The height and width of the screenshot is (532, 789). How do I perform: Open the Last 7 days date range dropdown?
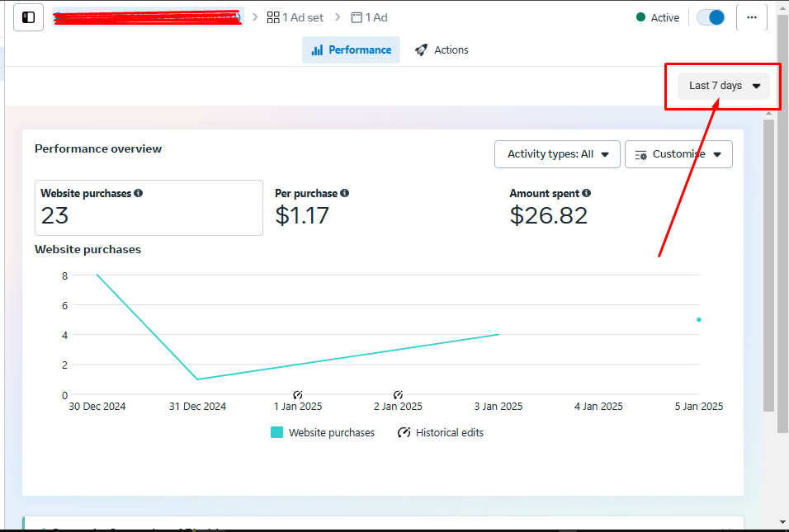click(724, 86)
